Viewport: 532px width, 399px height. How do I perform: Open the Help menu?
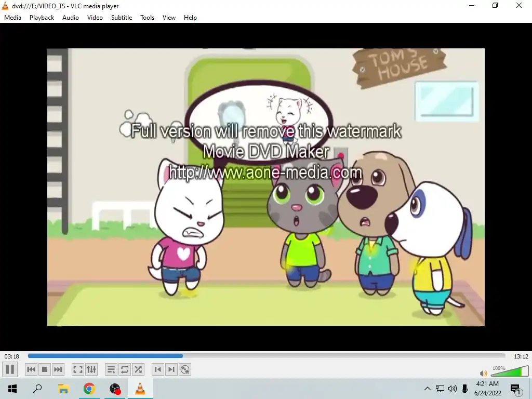[x=190, y=18]
